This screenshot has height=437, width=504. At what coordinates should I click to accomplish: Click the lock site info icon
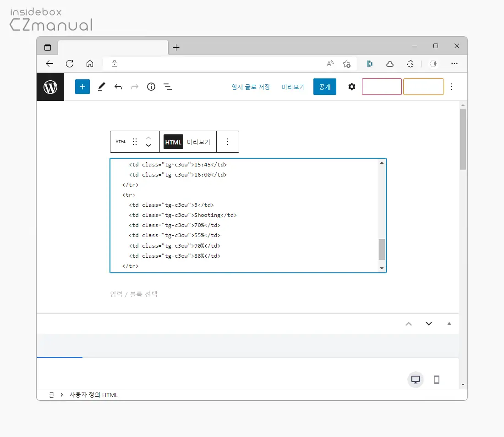coord(115,64)
